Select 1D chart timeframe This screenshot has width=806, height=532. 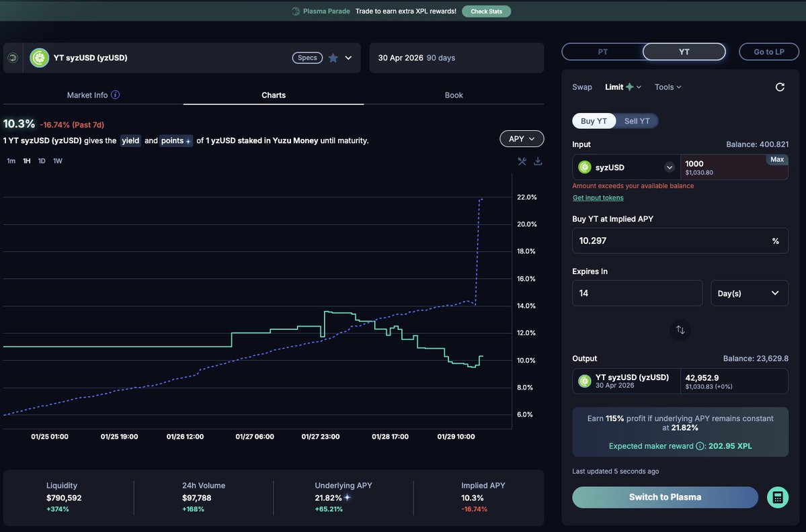(x=42, y=161)
